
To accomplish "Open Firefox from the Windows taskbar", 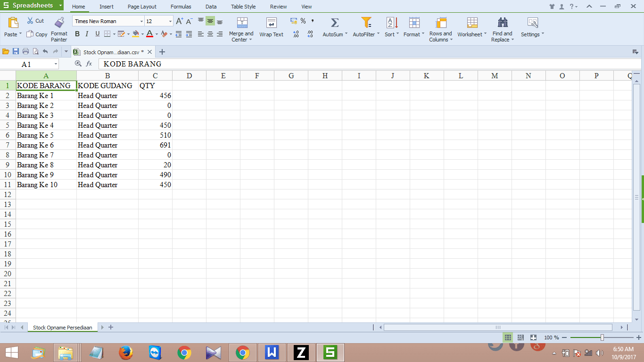I will coord(125,353).
